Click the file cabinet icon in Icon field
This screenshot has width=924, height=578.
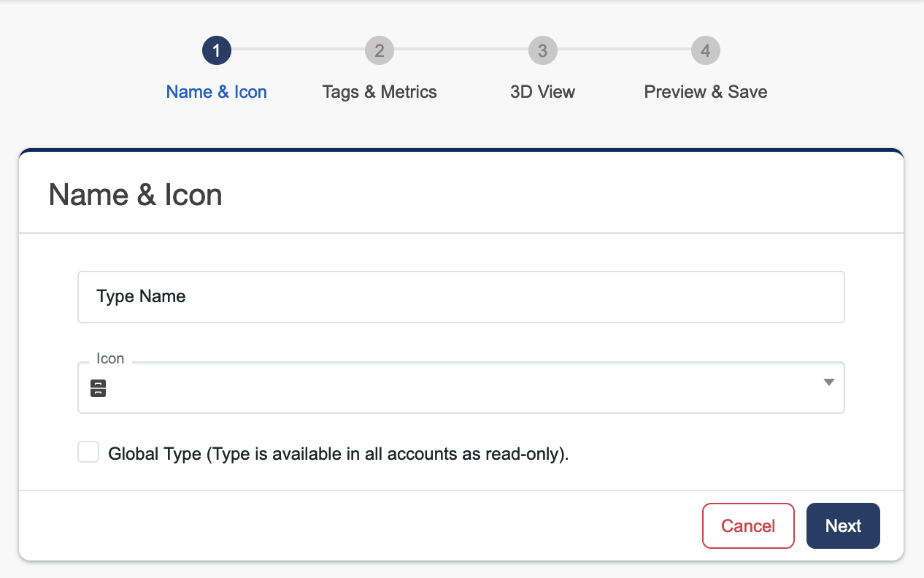coord(99,388)
